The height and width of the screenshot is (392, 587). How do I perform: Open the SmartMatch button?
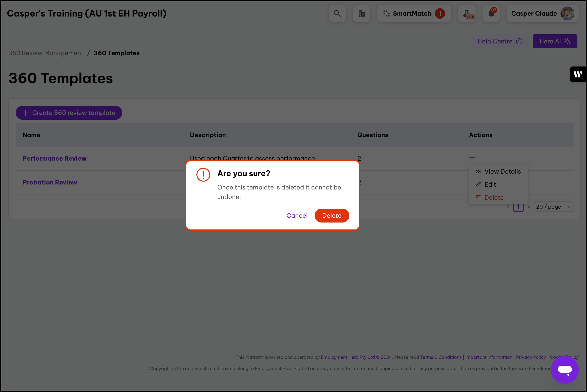point(414,13)
